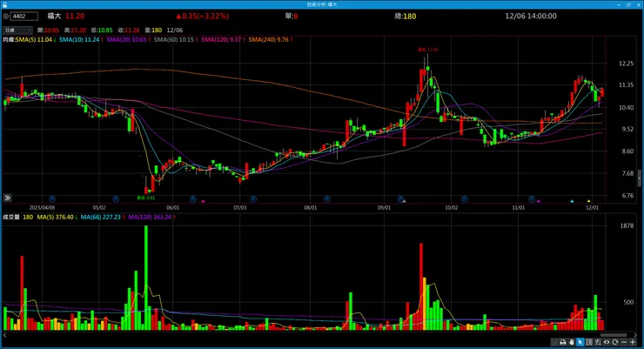Click the scroll right arrow at bottom right
Image resolution: width=644 pixels, height=349 pixels.
click(635, 335)
